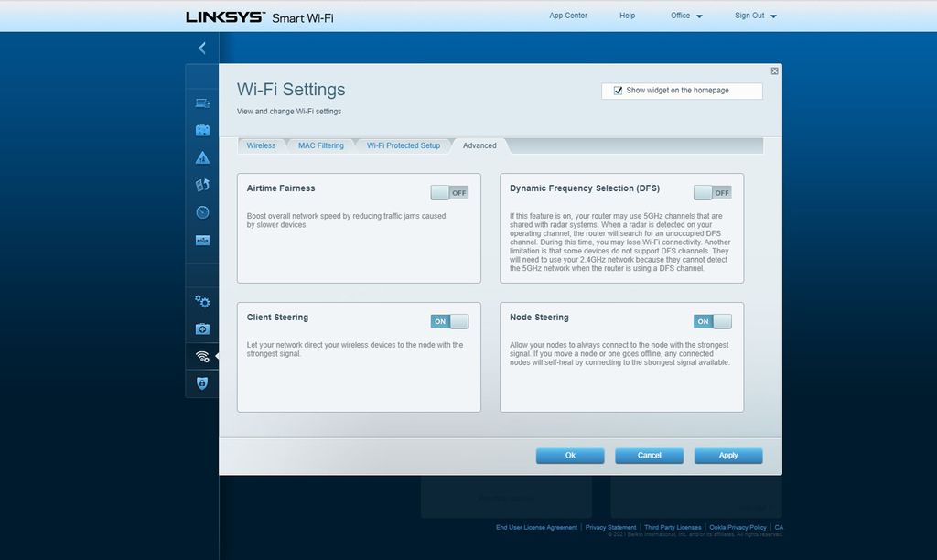Open the Privacy Statement link
Screen dimensions: 937x560
610,527
